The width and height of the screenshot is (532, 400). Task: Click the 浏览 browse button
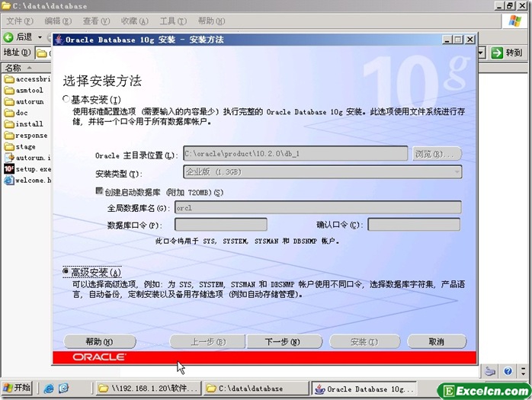coord(437,154)
